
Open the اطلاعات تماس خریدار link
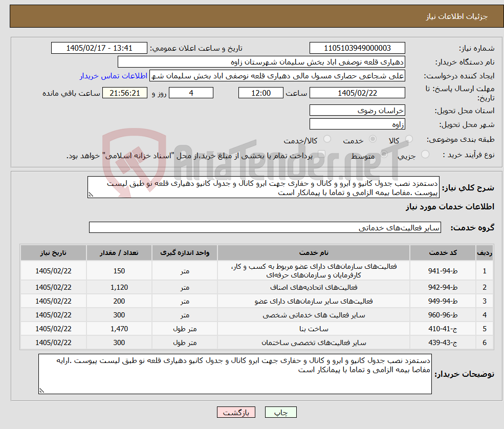114,76
